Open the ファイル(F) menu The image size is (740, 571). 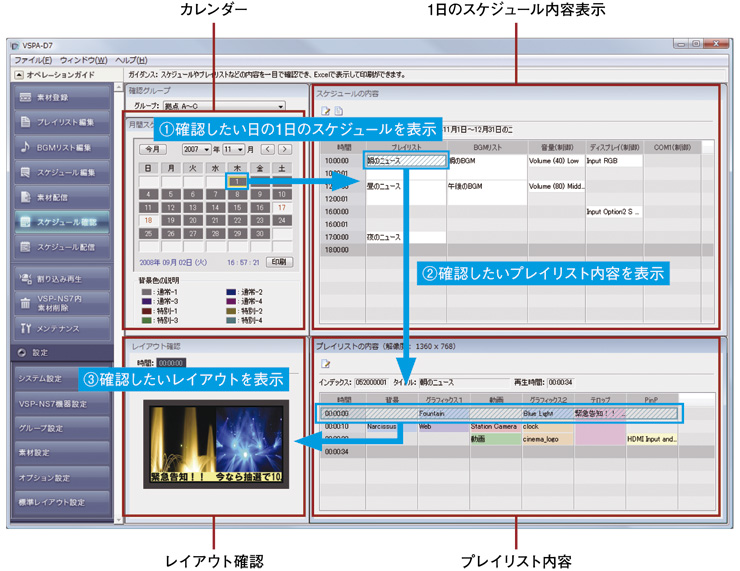[x=34, y=60]
